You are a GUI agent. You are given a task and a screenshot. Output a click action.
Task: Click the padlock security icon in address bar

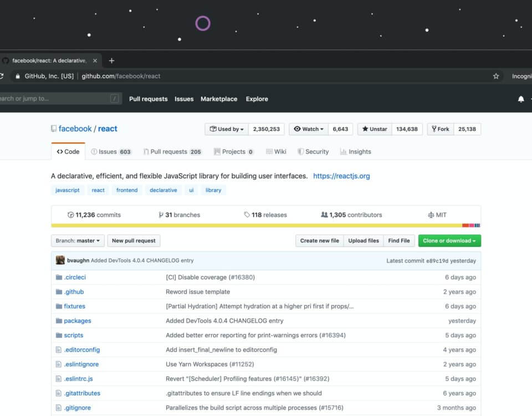[x=18, y=77]
